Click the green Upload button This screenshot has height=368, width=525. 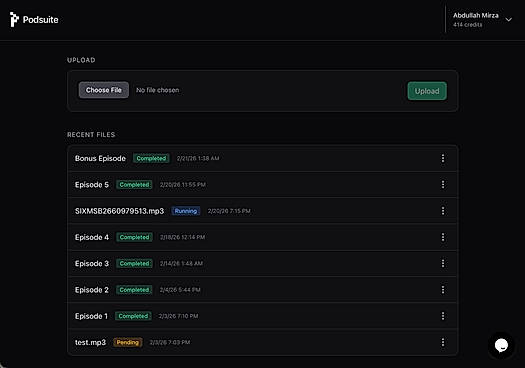427,91
